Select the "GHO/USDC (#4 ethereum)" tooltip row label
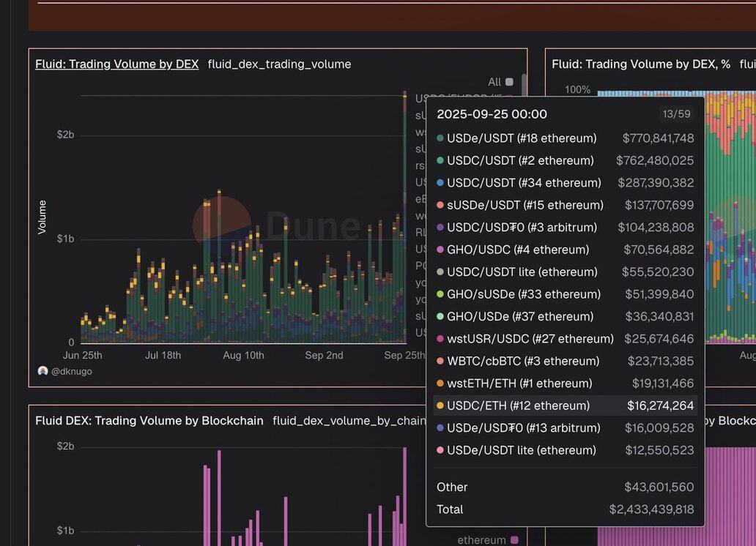 pyautogui.click(x=518, y=250)
